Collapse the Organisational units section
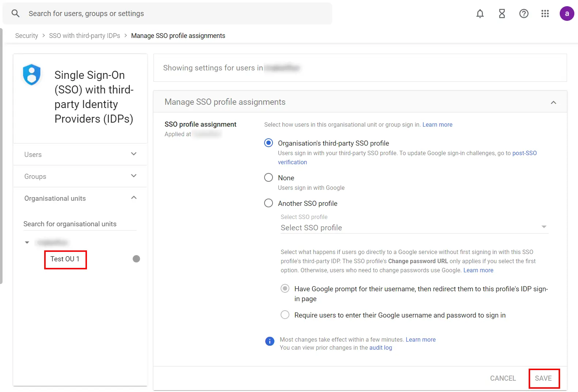 click(x=80, y=198)
